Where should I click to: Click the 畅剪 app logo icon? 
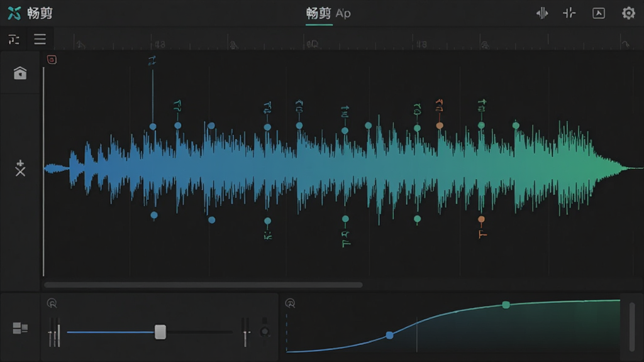14,13
